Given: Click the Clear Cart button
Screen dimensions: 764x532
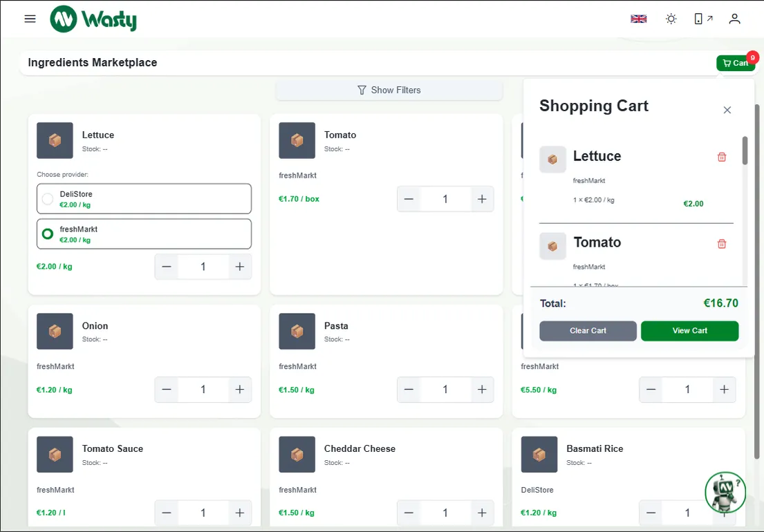Looking at the screenshot, I should pos(588,330).
